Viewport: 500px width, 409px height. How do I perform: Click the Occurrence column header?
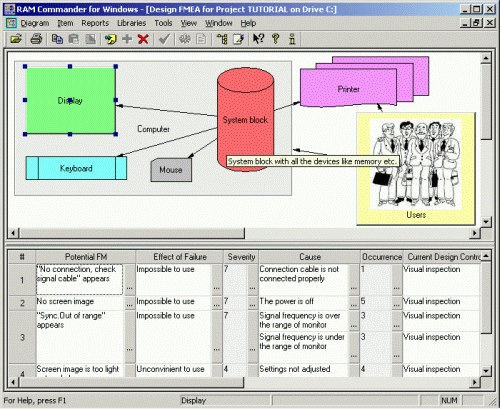pyautogui.click(x=382, y=257)
